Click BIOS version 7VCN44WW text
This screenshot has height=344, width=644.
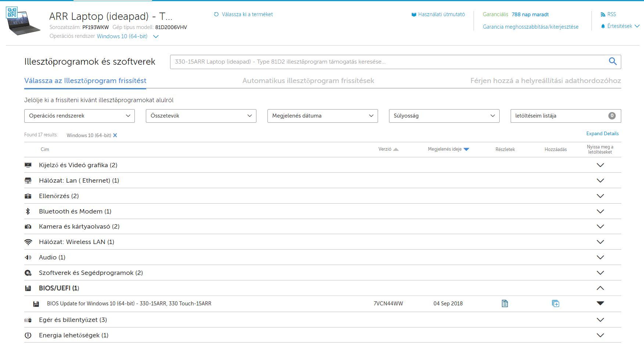tap(388, 304)
